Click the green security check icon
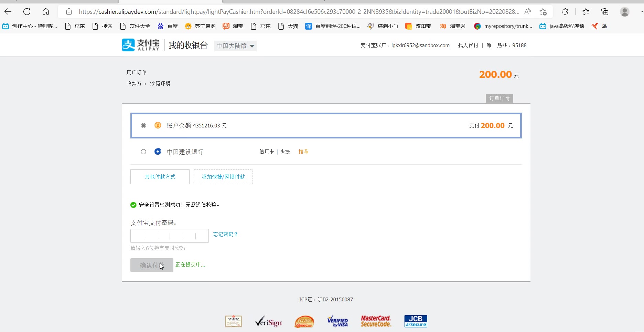Screen dimensions: 644x332 (133, 205)
